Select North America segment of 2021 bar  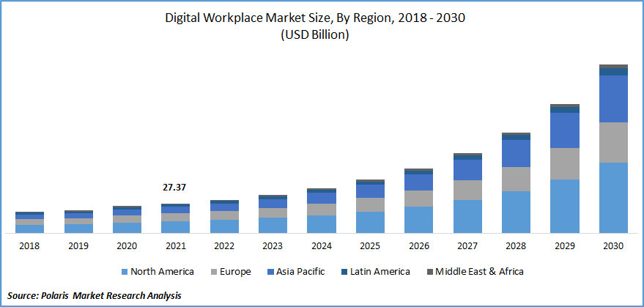(175, 227)
